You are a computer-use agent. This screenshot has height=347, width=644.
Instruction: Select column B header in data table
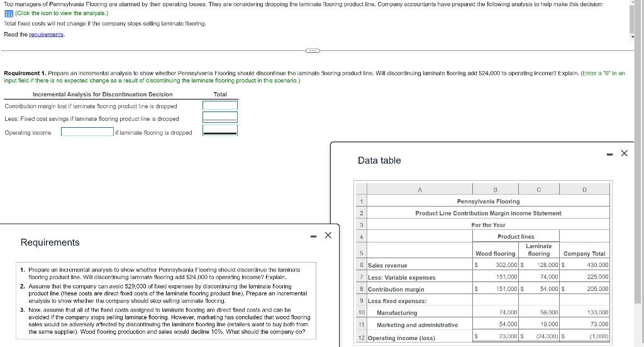tap(496, 190)
